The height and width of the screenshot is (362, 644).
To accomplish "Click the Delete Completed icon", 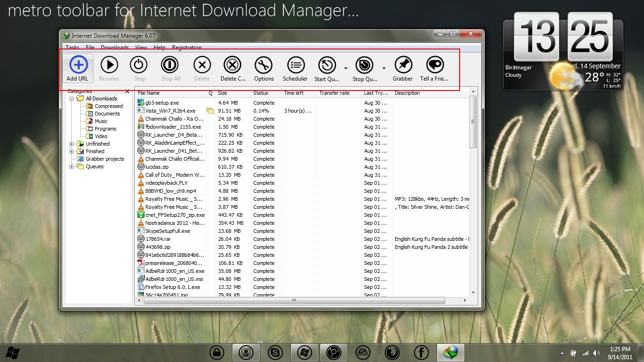I will 232,65.
